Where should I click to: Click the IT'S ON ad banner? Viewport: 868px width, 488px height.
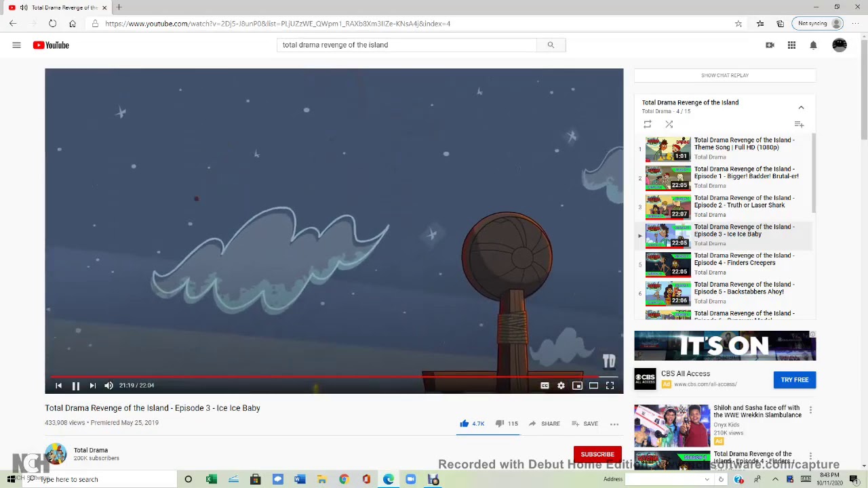(x=725, y=346)
